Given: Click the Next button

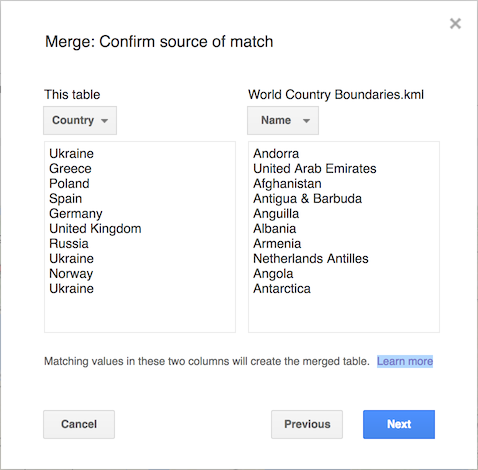Looking at the screenshot, I should pos(399,424).
